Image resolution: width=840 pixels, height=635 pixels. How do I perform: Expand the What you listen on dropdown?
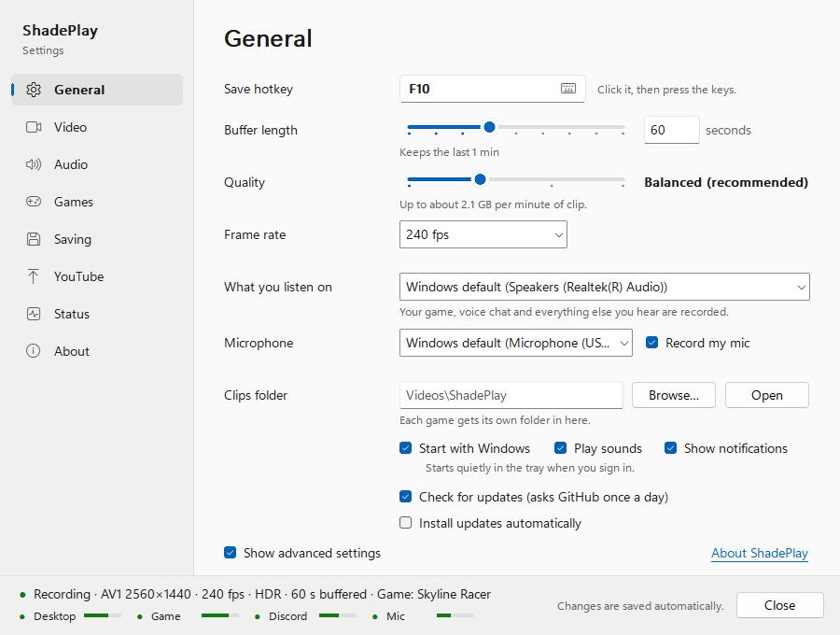[x=604, y=287]
